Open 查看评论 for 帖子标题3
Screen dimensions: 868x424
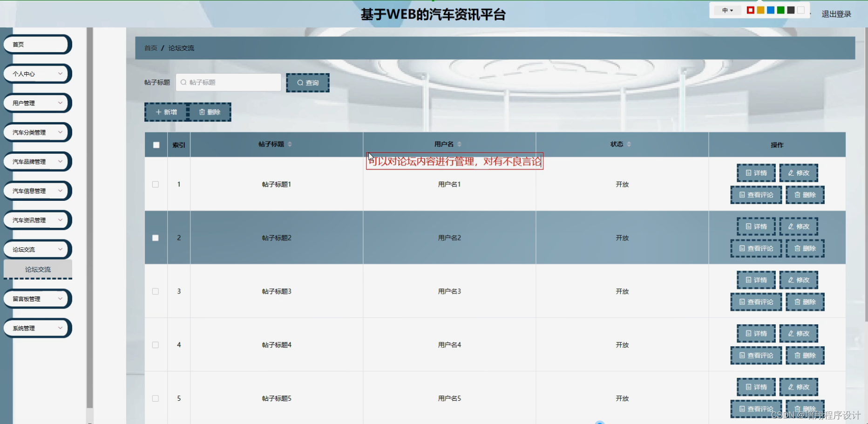click(756, 301)
